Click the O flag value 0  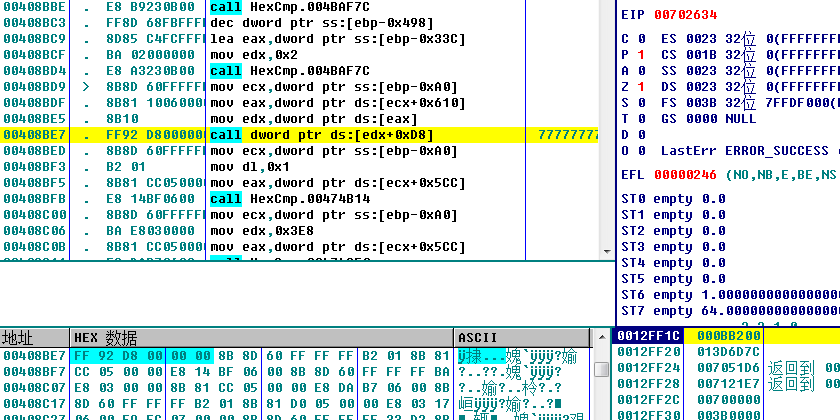[x=641, y=151]
